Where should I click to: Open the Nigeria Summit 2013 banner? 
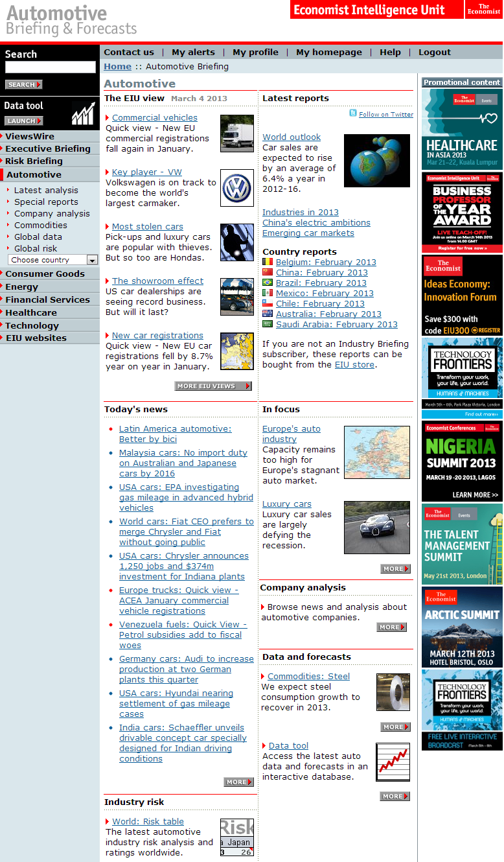pyautogui.click(x=462, y=461)
